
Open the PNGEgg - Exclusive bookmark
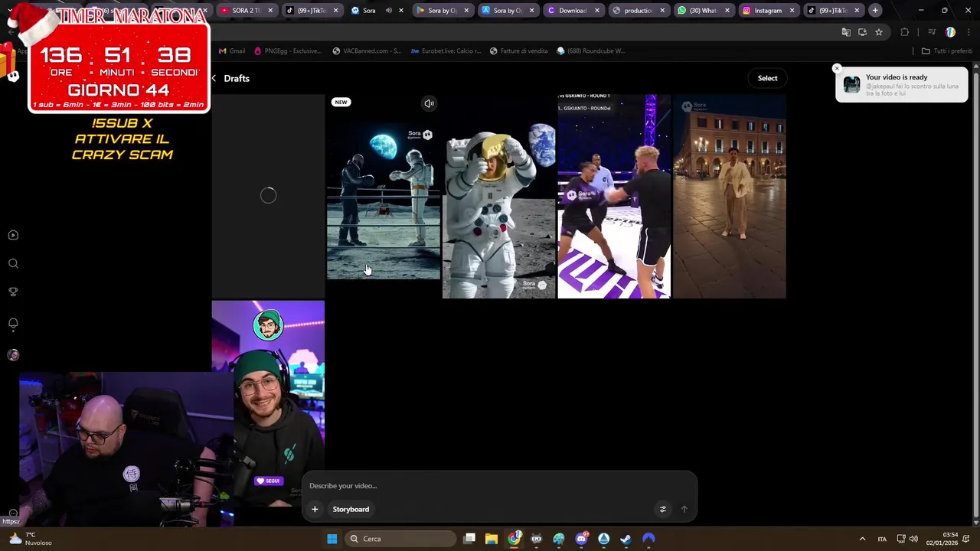click(x=287, y=51)
